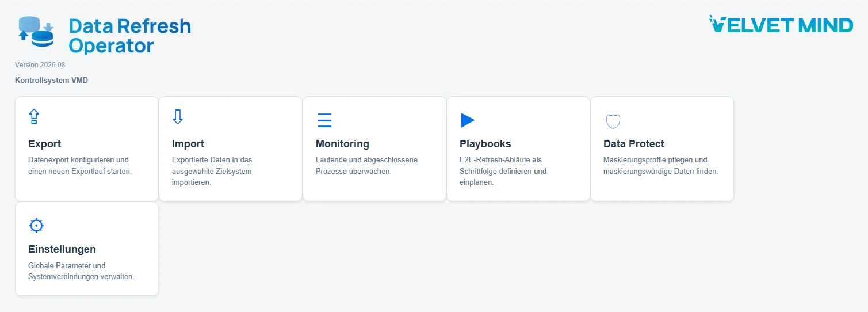Click description 'Laufende und abgeschlossene Prozesse überwachen.'
The image size is (868, 312).
click(x=366, y=166)
